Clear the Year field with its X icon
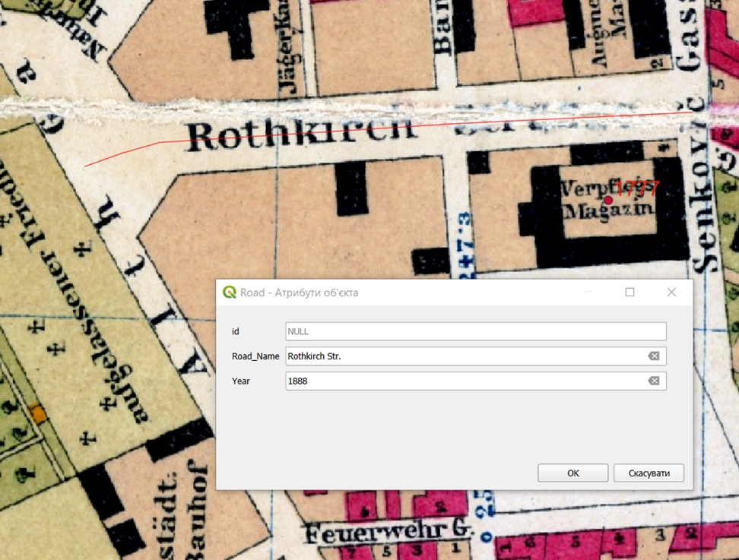This screenshot has width=739, height=560. (653, 381)
